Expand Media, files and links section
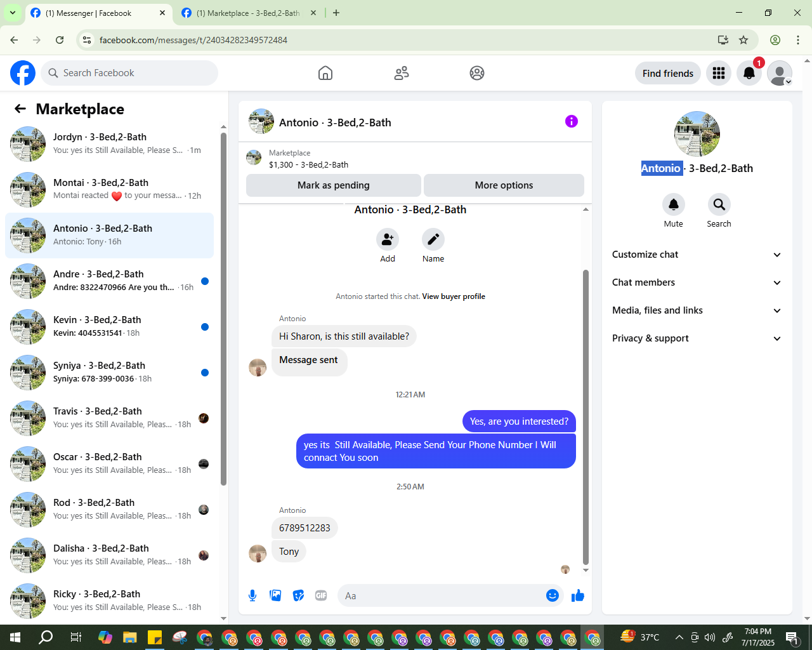The image size is (812, 650). [697, 310]
